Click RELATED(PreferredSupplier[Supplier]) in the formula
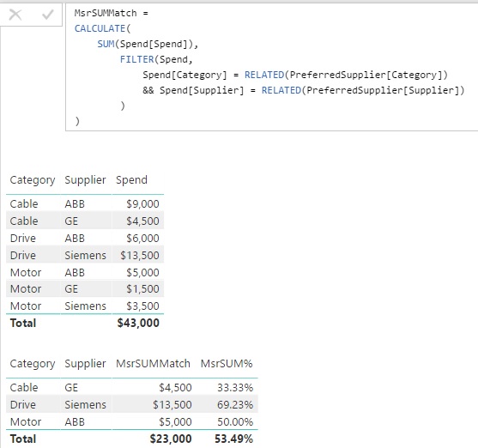The width and height of the screenshot is (478, 448). [x=363, y=90]
